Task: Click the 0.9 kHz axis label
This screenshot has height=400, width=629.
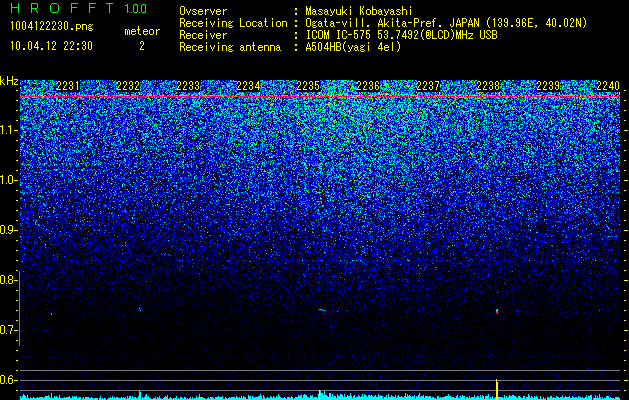Action: (x=8, y=230)
